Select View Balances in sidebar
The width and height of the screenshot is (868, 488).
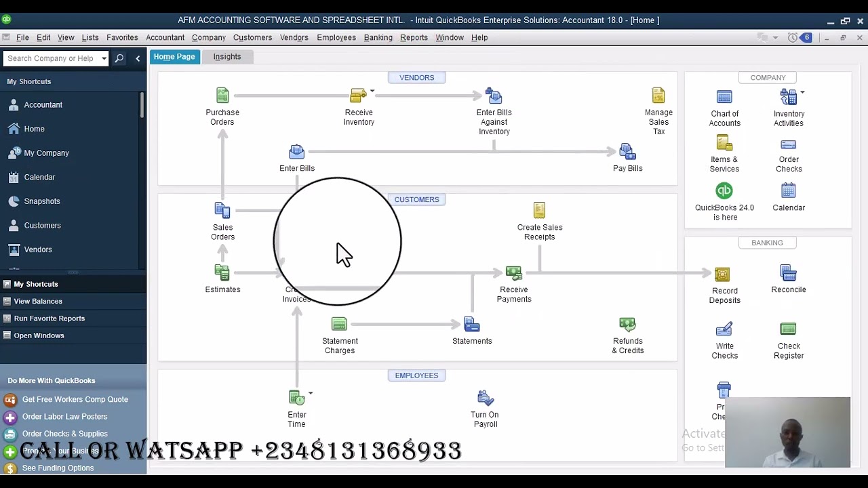(x=38, y=301)
